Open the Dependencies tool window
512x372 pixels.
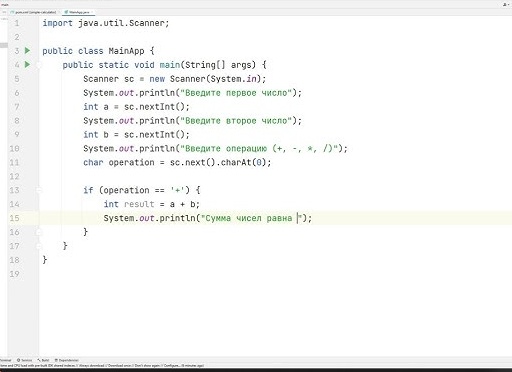coord(67,360)
